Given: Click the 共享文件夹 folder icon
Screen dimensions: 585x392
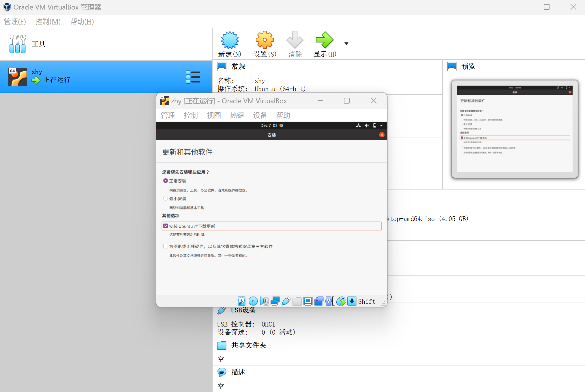Looking at the screenshot, I should coord(222,345).
